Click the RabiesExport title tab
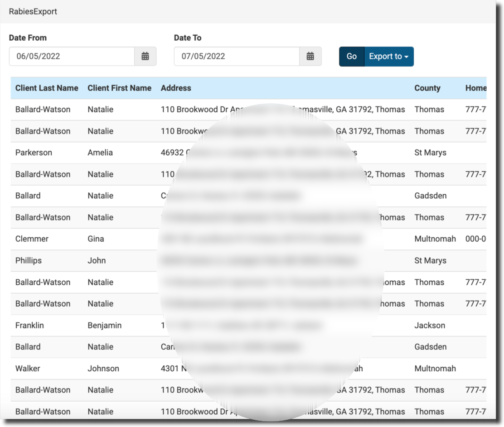 [x=33, y=11]
